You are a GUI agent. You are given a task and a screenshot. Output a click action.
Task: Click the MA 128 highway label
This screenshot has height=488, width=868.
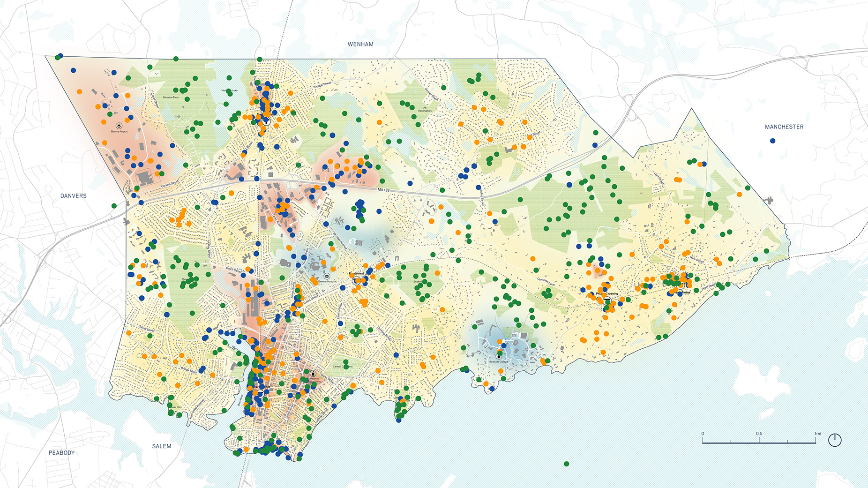point(383,190)
